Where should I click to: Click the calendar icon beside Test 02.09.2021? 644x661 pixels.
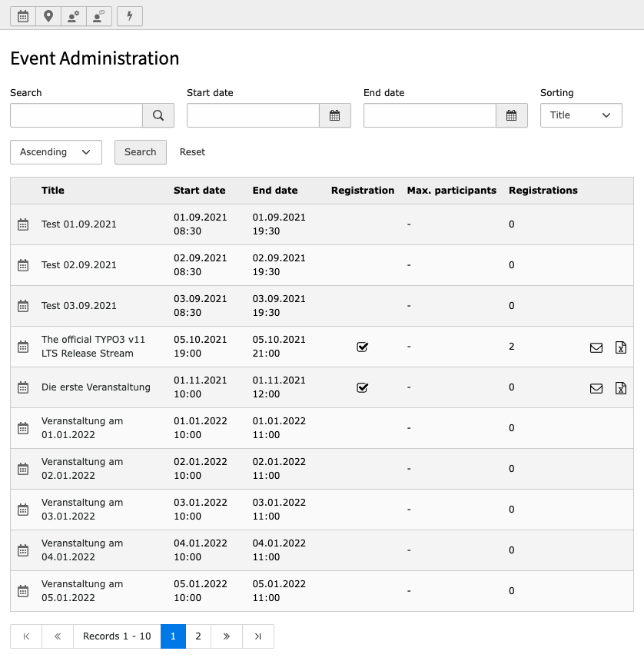tap(22, 265)
